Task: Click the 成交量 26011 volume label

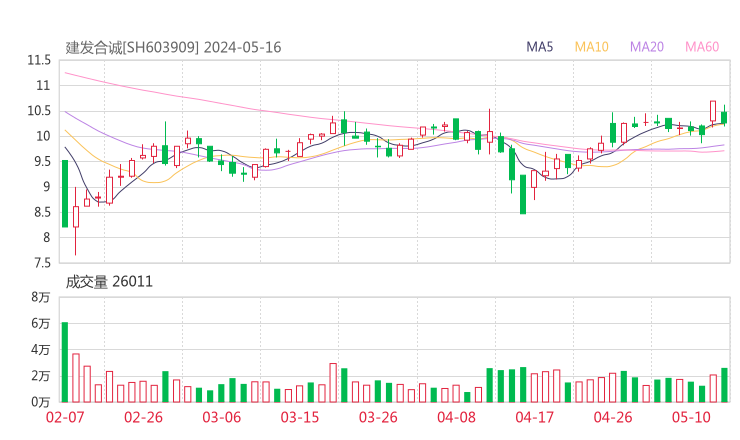Action: coord(109,282)
